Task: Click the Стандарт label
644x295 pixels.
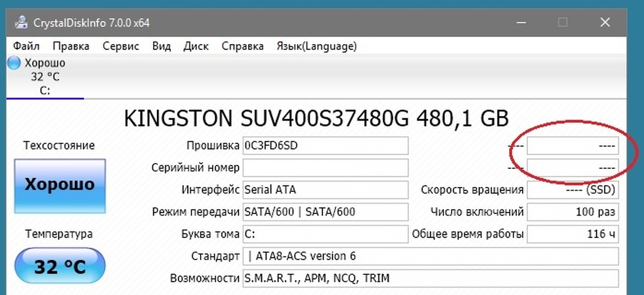Action: 215,256
